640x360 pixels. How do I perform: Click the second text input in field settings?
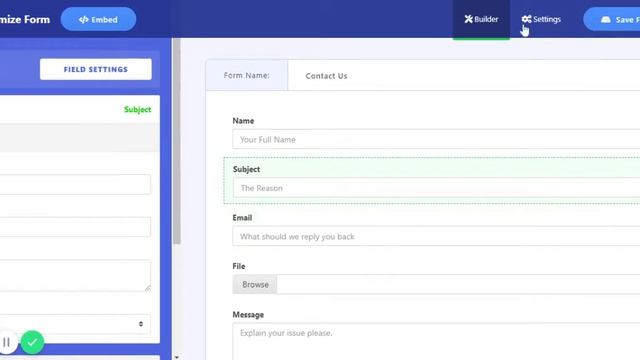tap(75, 227)
